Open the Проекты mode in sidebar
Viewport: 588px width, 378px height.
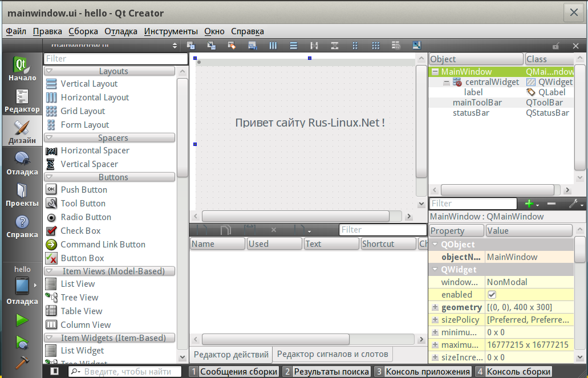22,194
